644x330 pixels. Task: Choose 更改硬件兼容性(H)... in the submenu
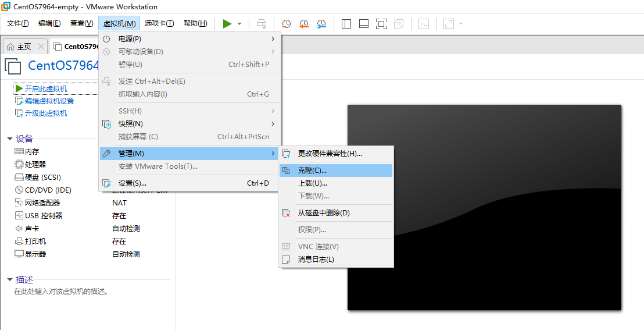point(336,154)
